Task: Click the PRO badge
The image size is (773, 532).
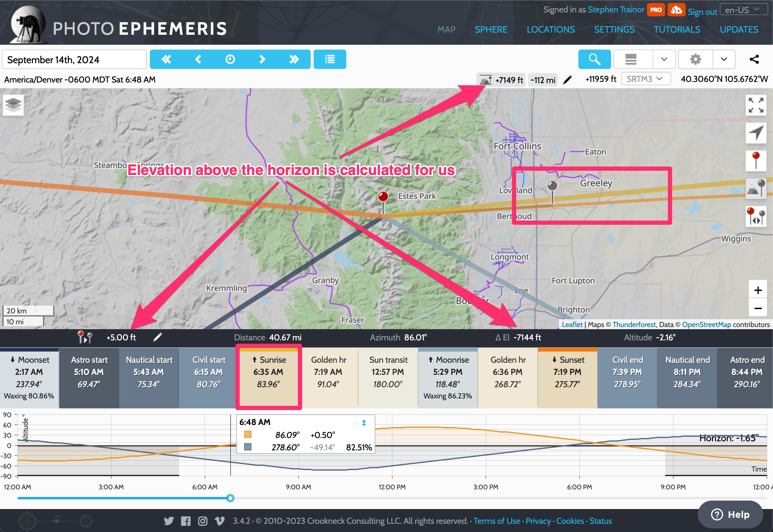Action: click(x=656, y=10)
